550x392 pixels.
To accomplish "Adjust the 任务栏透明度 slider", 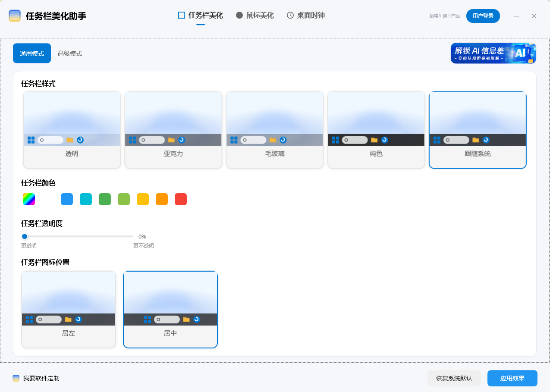I will click(x=25, y=236).
